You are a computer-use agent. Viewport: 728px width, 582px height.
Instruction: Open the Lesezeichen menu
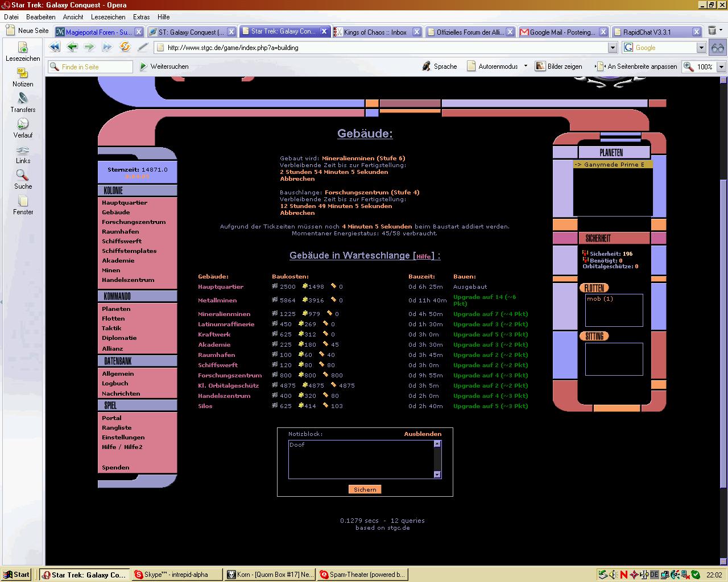108,17
